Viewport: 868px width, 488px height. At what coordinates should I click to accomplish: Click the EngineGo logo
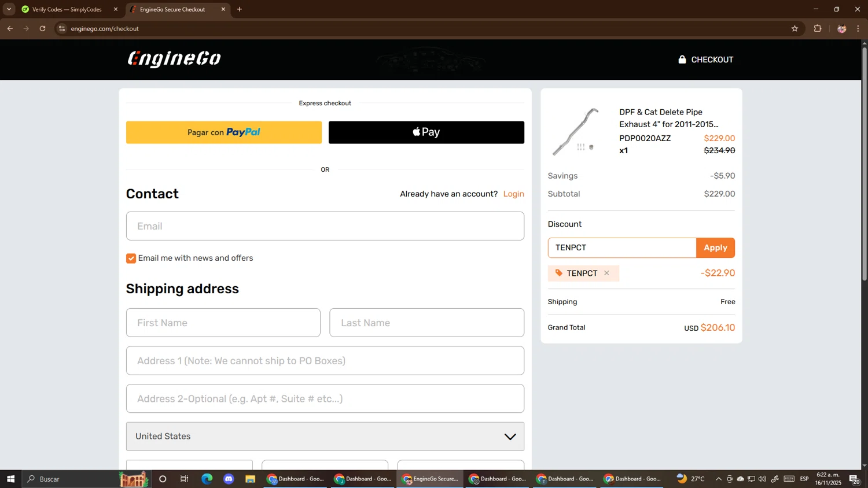click(174, 59)
